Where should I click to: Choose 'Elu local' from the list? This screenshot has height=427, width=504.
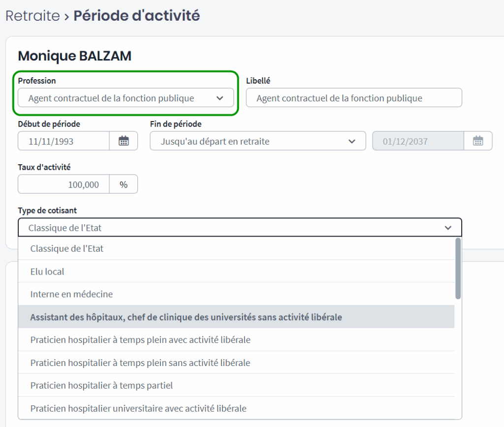47,272
